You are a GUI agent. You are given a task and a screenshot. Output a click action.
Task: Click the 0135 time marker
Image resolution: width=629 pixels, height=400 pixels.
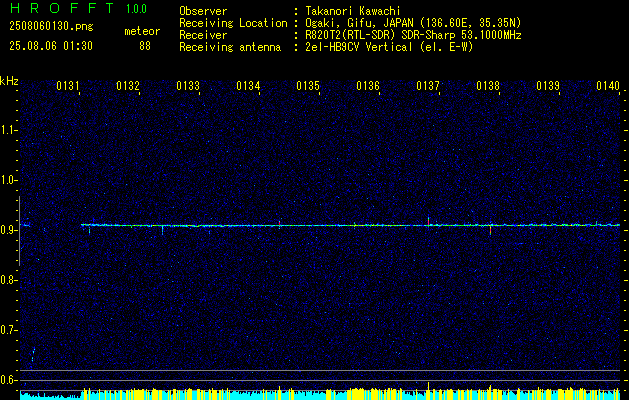[308, 86]
